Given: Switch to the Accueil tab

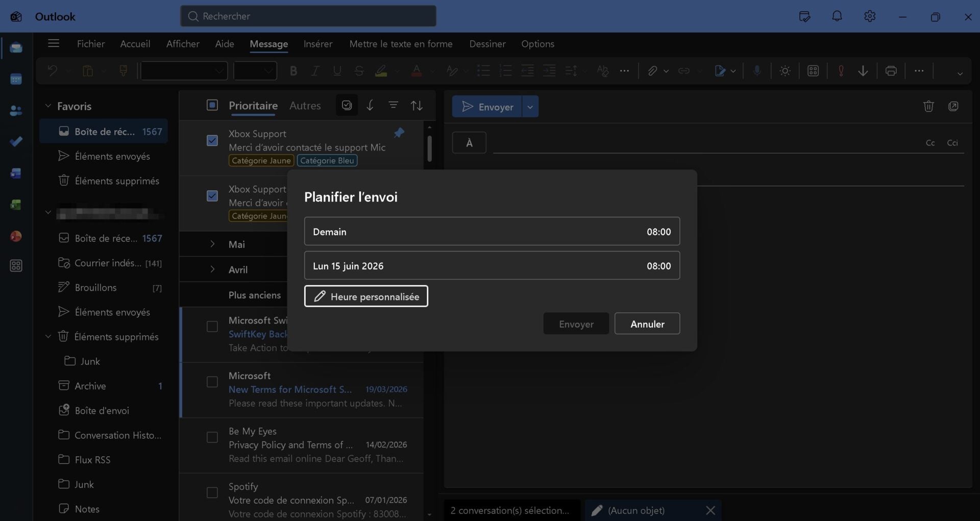Looking at the screenshot, I should [x=135, y=44].
